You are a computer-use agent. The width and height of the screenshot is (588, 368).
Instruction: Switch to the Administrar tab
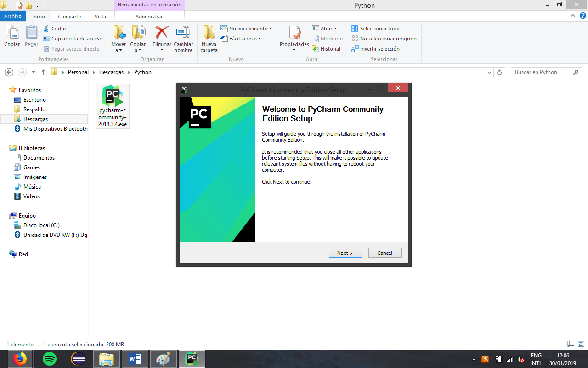pyautogui.click(x=149, y=16)
